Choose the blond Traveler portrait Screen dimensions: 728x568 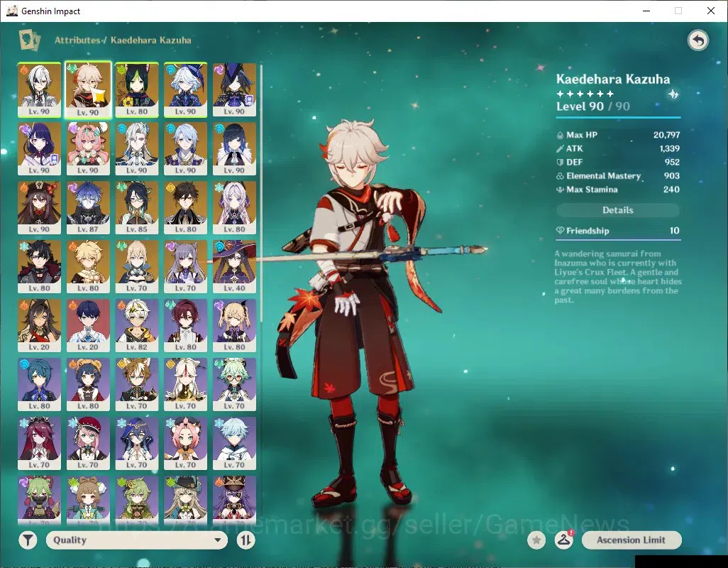click(x=88, y=266)
